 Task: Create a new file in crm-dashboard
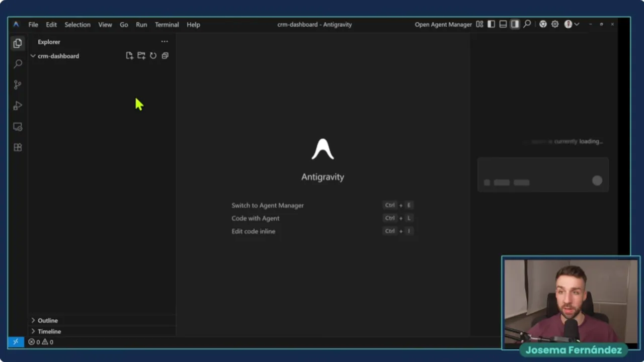(x=129, y=56)
